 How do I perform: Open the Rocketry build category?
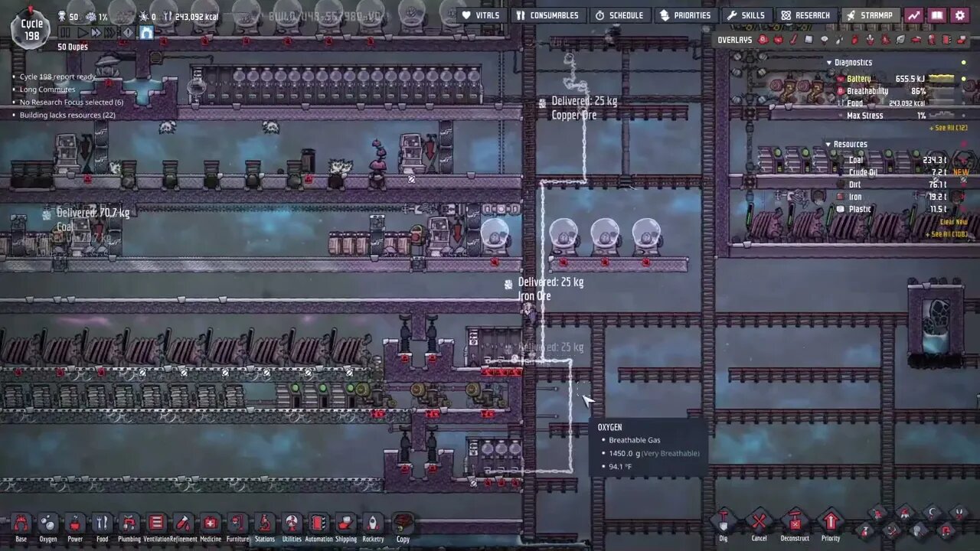373,527
